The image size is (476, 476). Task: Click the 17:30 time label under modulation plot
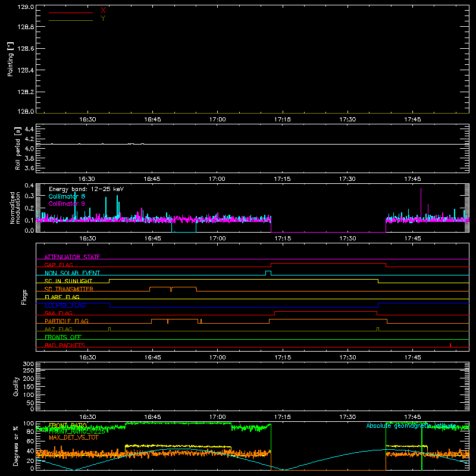pos(347,239)
